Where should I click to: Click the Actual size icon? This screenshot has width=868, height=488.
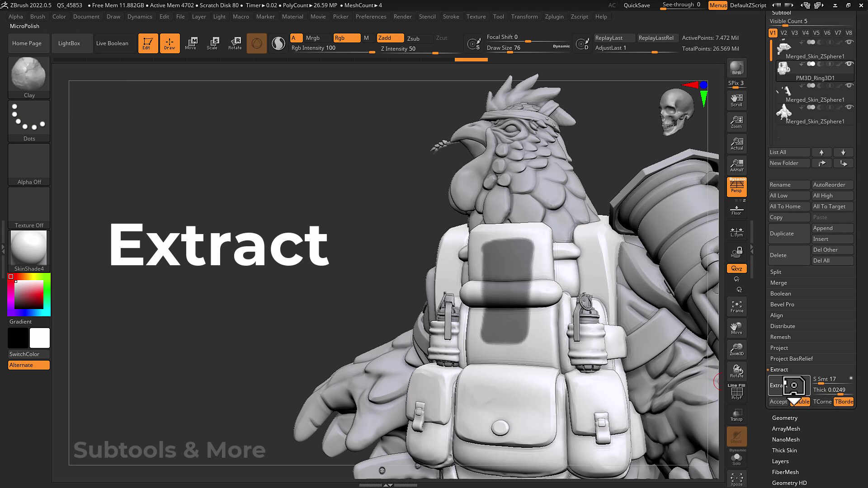(736, 144)
